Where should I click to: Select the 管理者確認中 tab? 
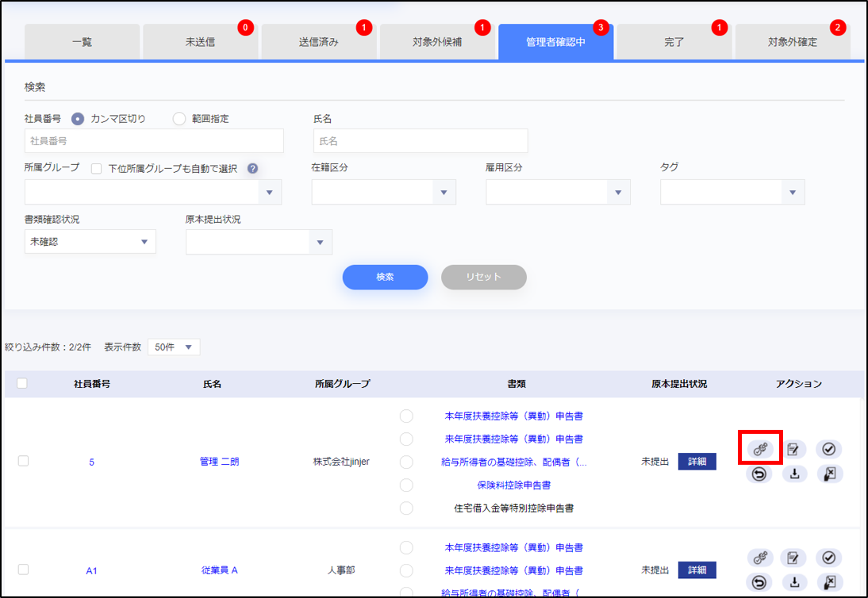[555, 41]
